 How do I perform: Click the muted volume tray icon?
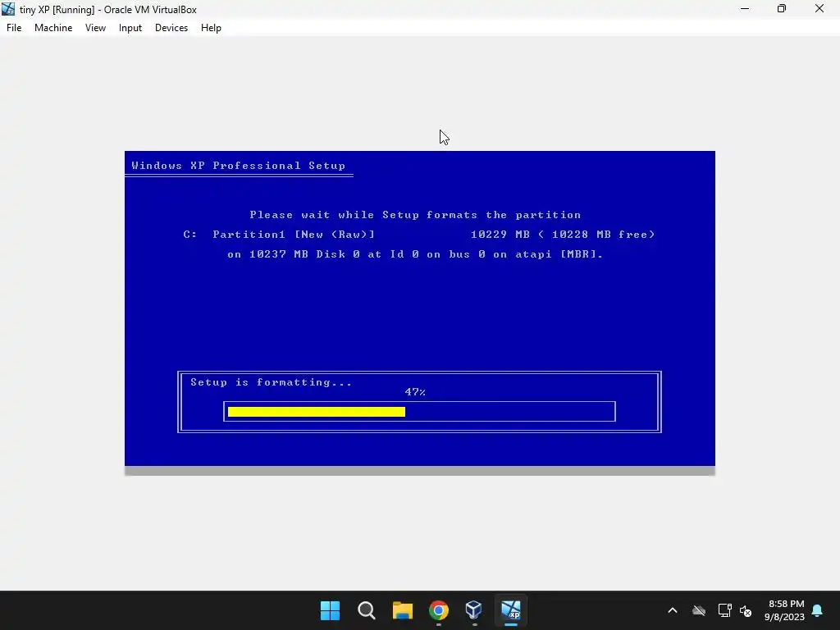tap(745, 610)
